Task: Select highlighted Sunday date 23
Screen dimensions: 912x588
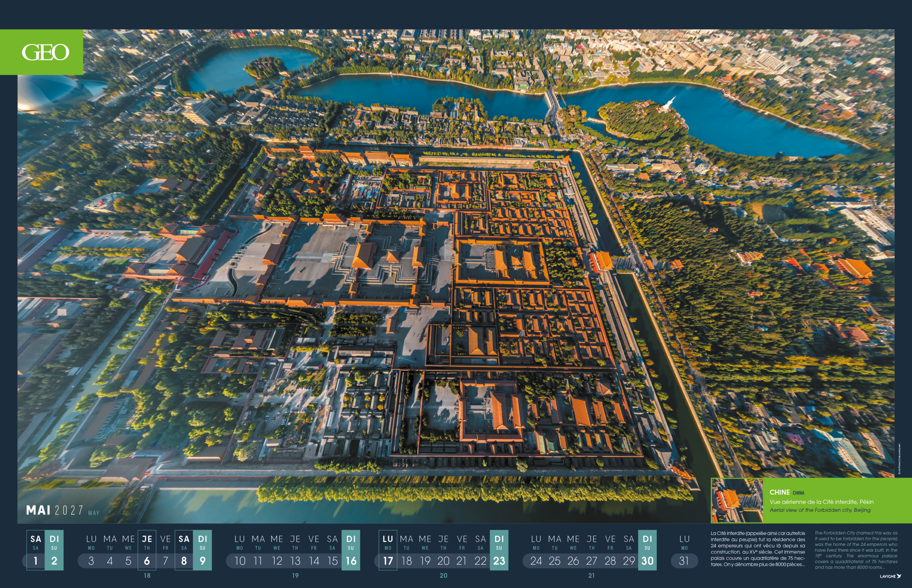Action: (x=499, y=561)
